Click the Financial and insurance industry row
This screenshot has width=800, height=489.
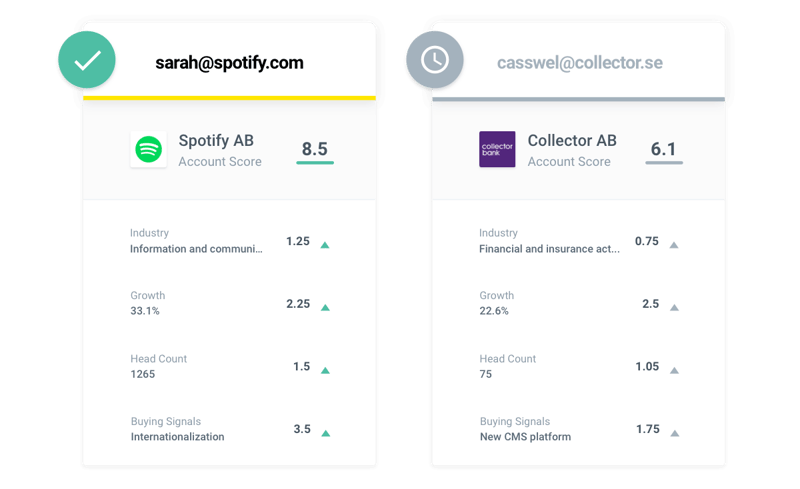(x=549, y=249)
